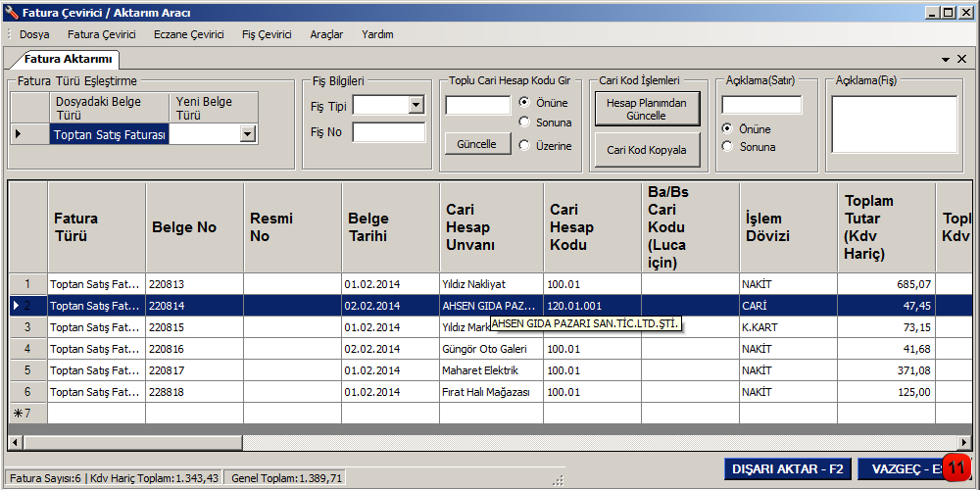
Task: Click horizontal scrollbar left arrow
Action: coord(15,443)
